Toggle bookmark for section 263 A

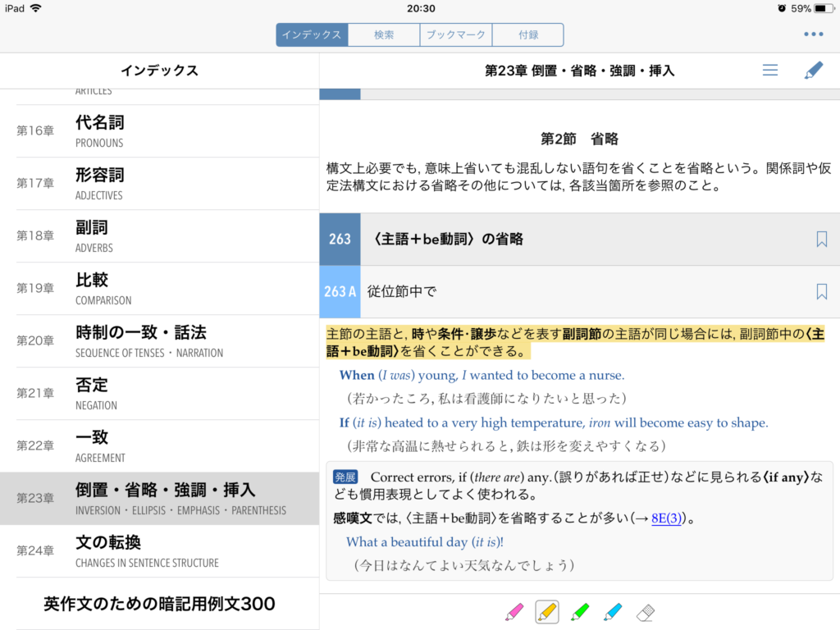(821, 291)
